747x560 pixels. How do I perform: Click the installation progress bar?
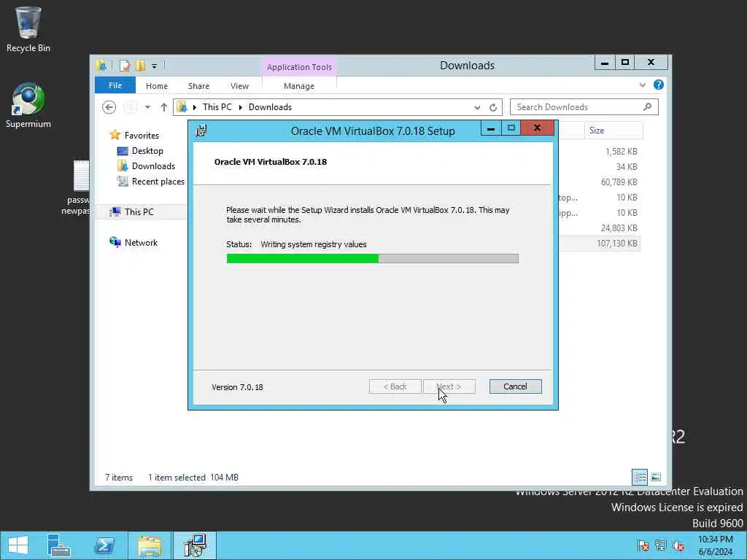[x=373, y=259]
